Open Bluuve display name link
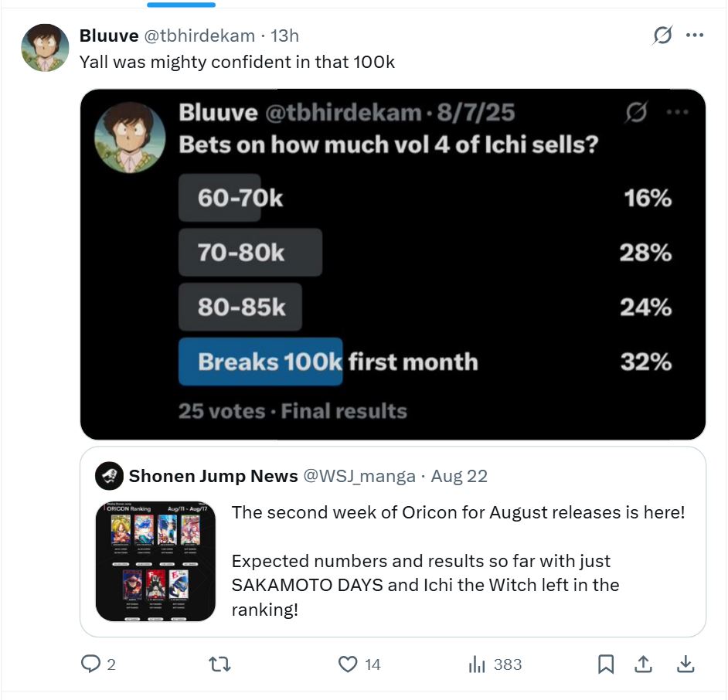The height and width of the screenshot is (700, 728). (x=109, y=36)
